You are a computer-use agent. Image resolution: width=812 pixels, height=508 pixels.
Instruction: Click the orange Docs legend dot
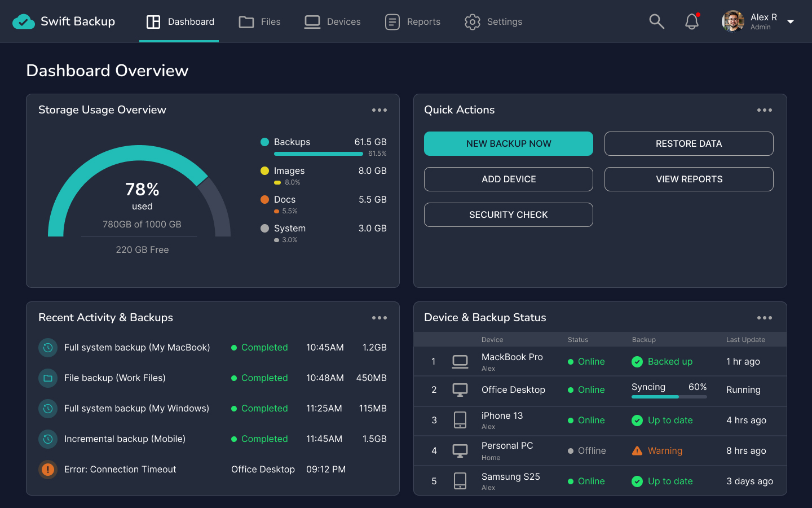coord(264,199)
